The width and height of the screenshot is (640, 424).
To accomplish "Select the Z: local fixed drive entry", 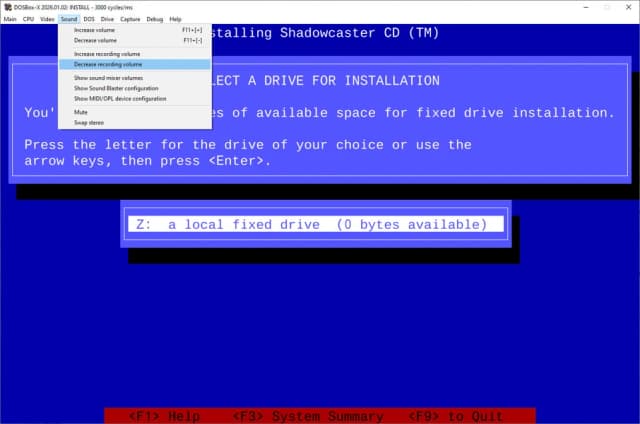I will point(316,224).
